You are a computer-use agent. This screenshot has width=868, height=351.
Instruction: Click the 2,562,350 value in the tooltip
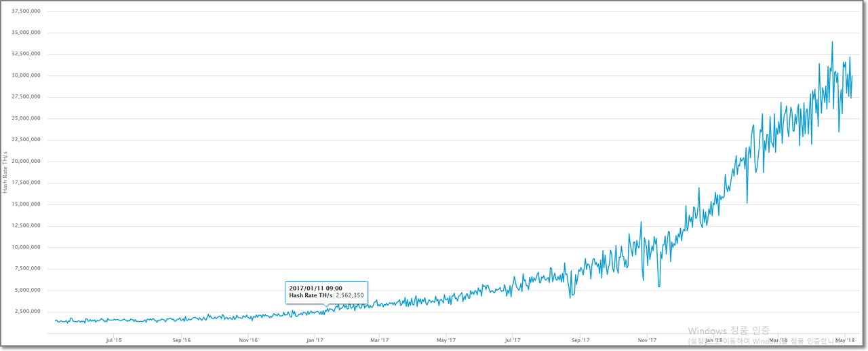tap(350, 296)
